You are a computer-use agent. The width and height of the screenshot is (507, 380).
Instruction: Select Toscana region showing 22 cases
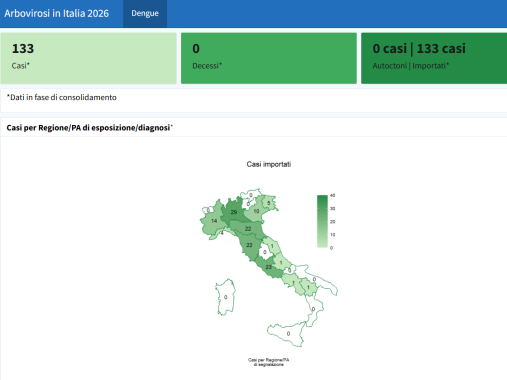[249, 245]
